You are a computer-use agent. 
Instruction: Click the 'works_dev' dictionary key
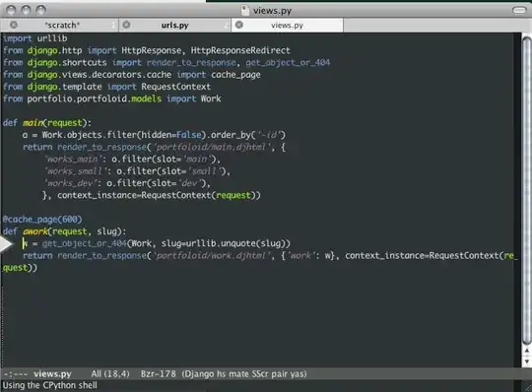pyautogui.click(x=71, y=183)
